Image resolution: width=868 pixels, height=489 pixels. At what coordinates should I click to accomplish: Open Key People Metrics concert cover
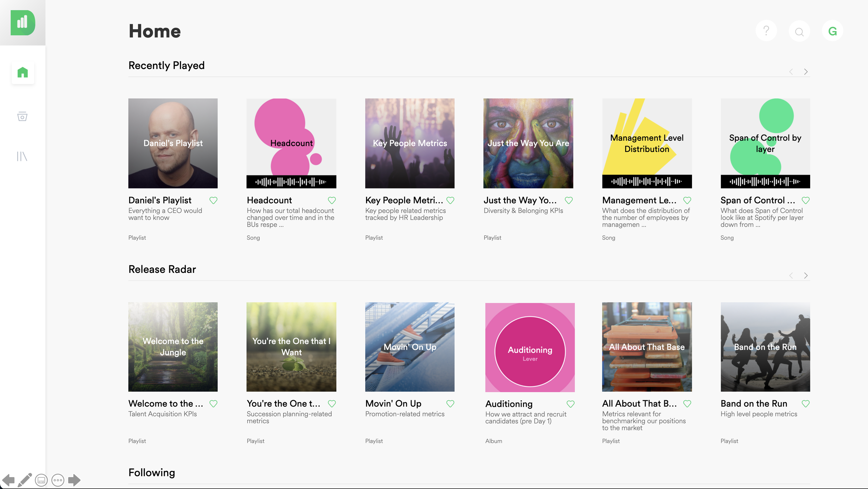410,143
